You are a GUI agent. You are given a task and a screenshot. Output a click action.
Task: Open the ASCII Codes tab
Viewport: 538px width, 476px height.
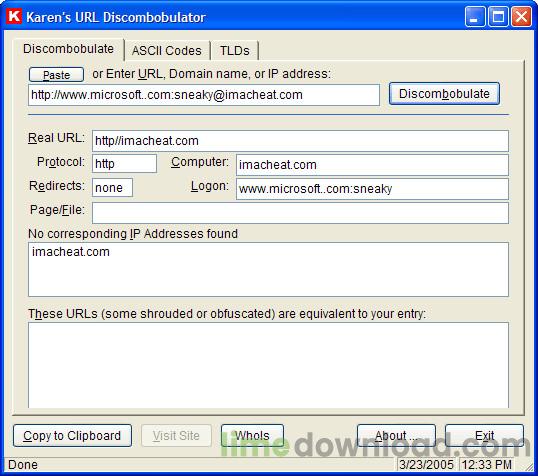[167, 51]
